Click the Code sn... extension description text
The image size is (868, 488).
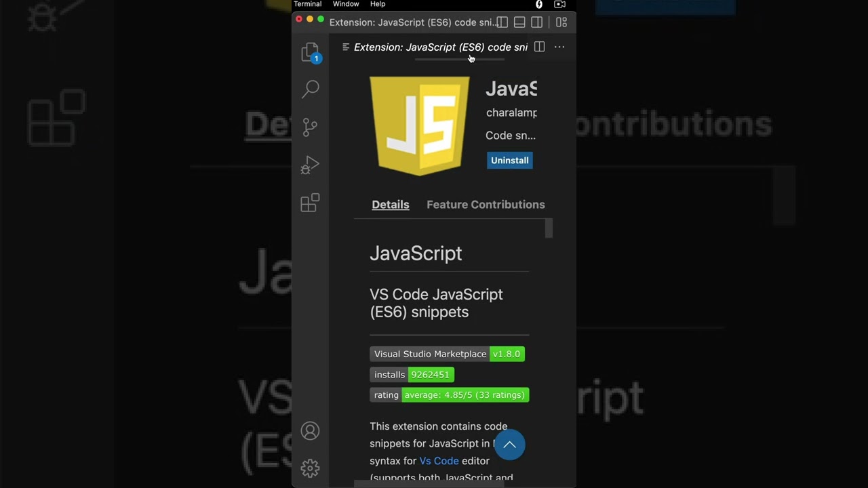click(x=511, y=136)
